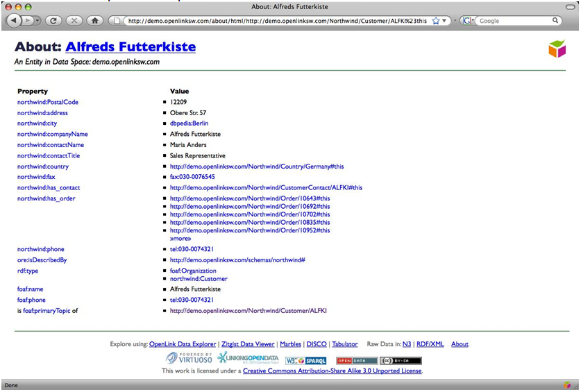The image size is (581, 392).
Task: Click the Powered by Virtuoso logo
Action: pos(189,358)
